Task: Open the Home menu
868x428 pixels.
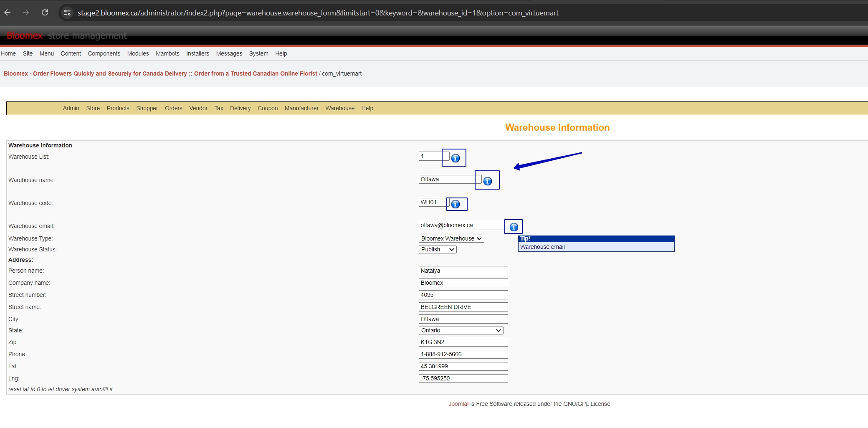Action: (x=8, y=53)
